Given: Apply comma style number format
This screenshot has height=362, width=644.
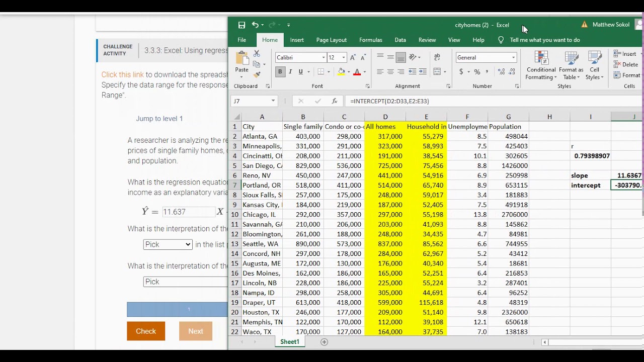Looking at the screenshot, I should coord(487,72).
